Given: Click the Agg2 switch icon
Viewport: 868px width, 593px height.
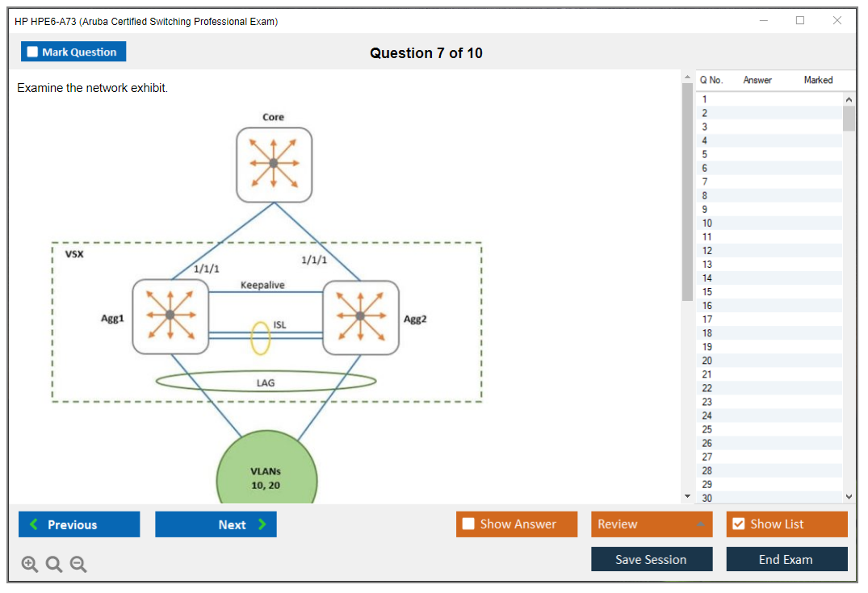Looking at the screenshot, I should pyautogui.click(x=361, y=317).
